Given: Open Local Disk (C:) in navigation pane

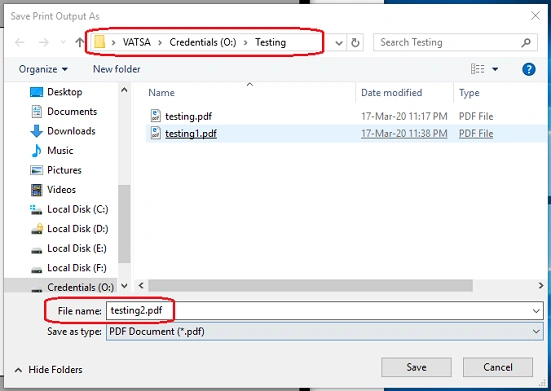Looking at the screenshot, I should point(69,209).
